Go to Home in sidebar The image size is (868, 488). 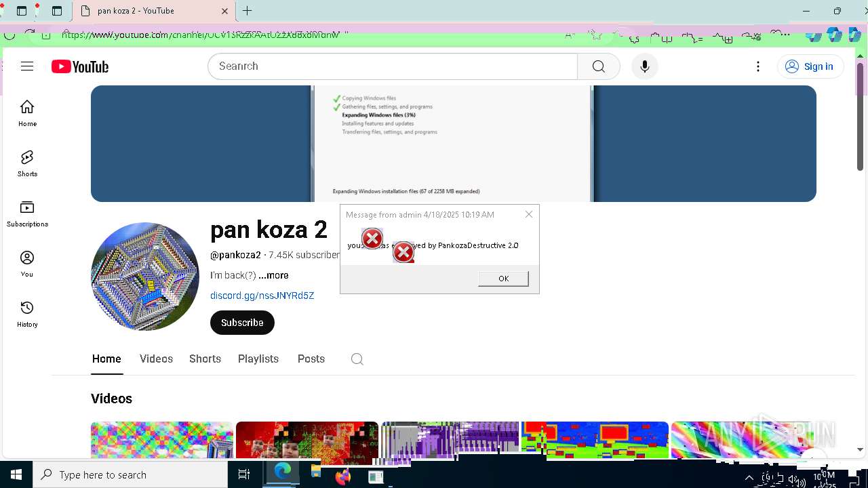click(x=27, y=113)
